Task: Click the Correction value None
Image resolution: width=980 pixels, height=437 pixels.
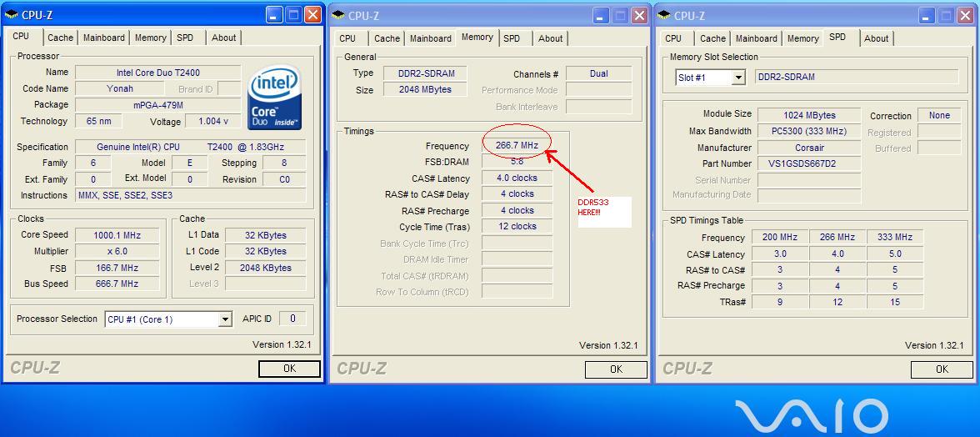Action: (x=939, y=116)
